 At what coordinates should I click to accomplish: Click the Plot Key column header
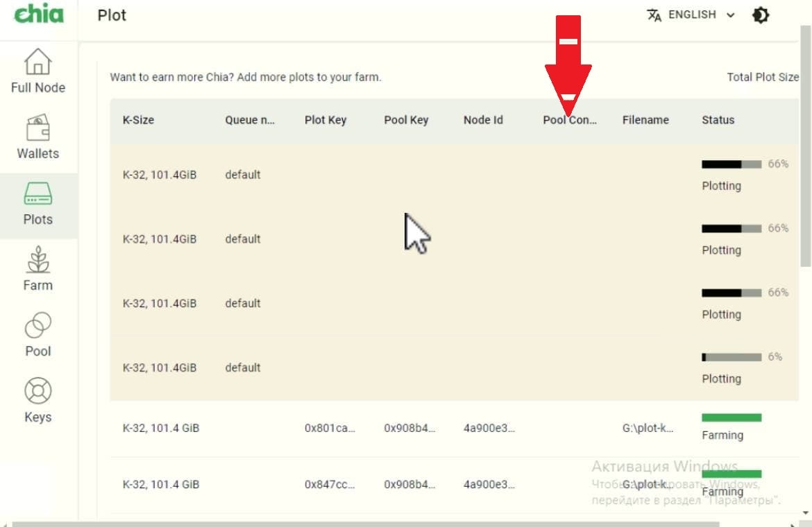coord(325,120)
